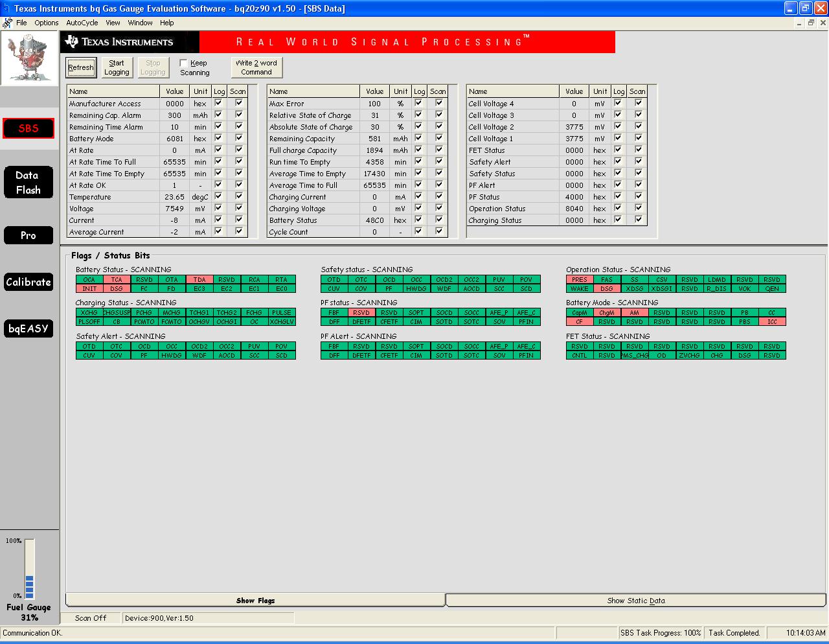This screenshot has height=644, width=829.
Task: Click the PULSE flag in Charging Status
Action: coord(282,312)
